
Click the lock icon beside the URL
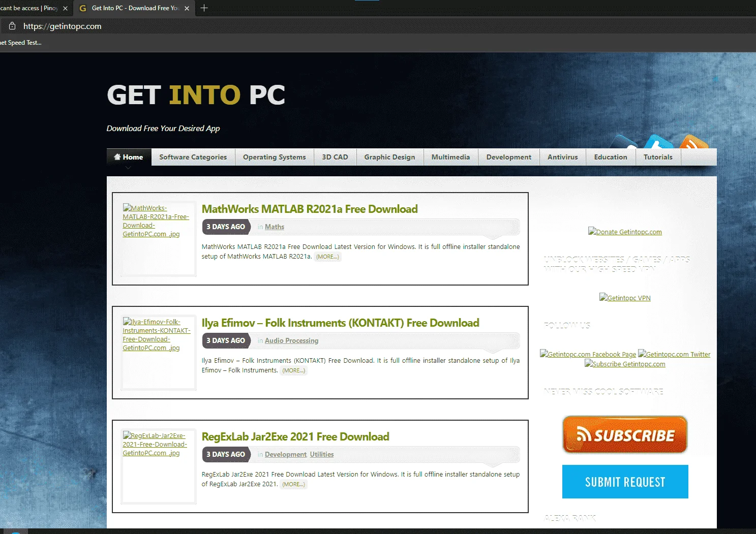pyautogui.click(x=12, y=26)
